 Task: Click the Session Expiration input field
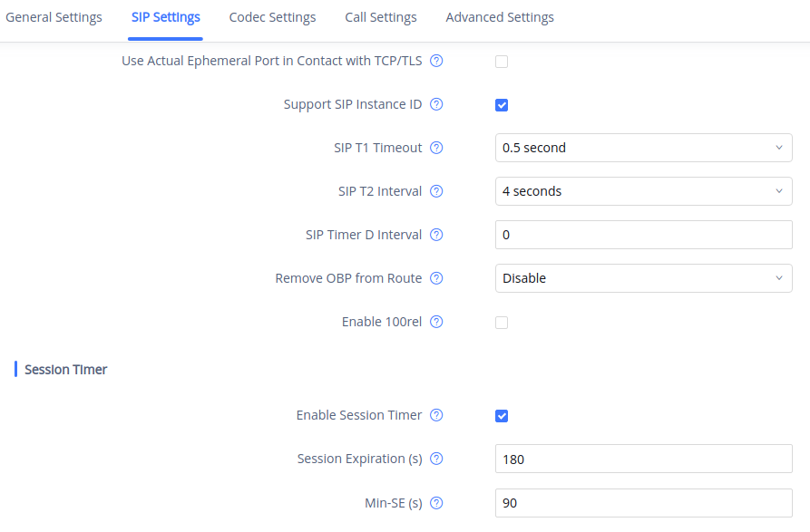[643, 459]
